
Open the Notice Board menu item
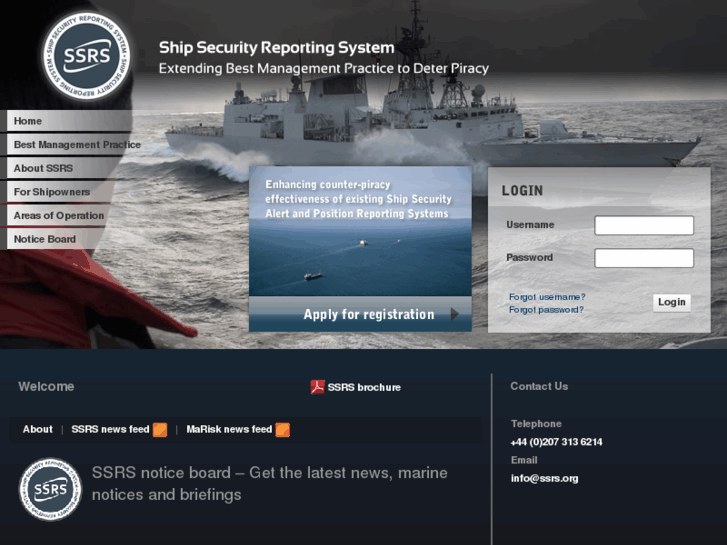pos(53,239)
